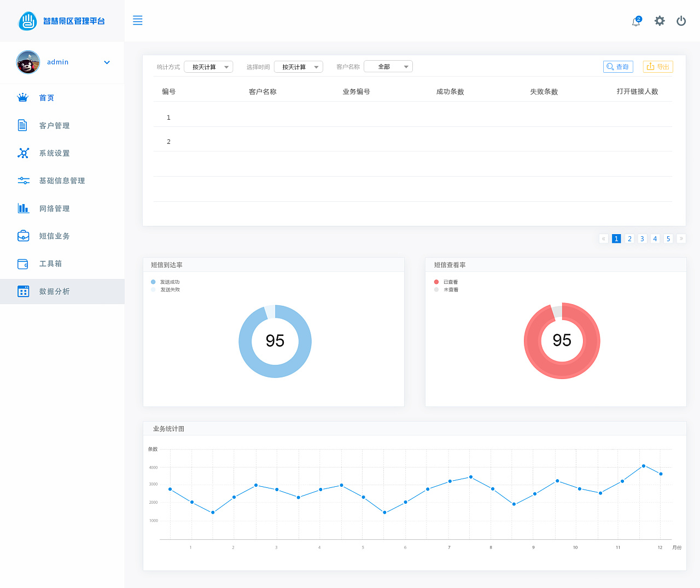This screenshot has width=700, height=588.
Task: Open notifications via the bell icon
Action: pos(636,21)
